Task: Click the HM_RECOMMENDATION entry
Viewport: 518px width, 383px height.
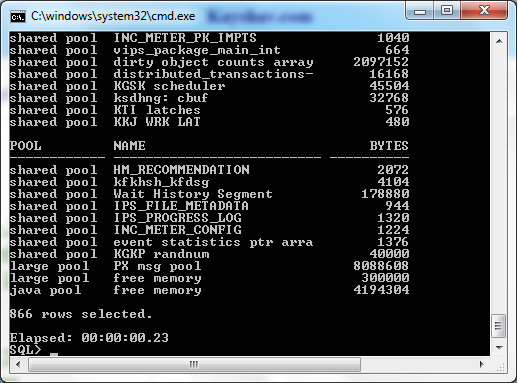Action: pos(181,170)
